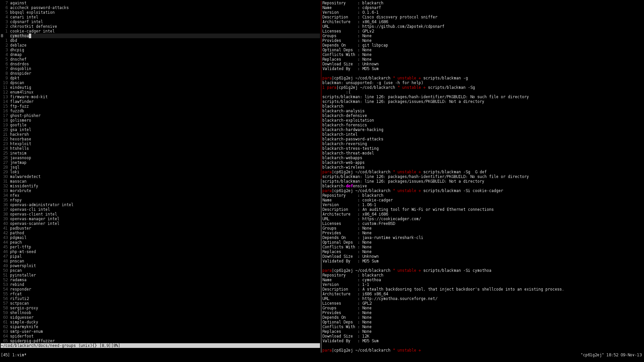
Task: Click the empty shell prompt at bottom
Action: (372, 350)
